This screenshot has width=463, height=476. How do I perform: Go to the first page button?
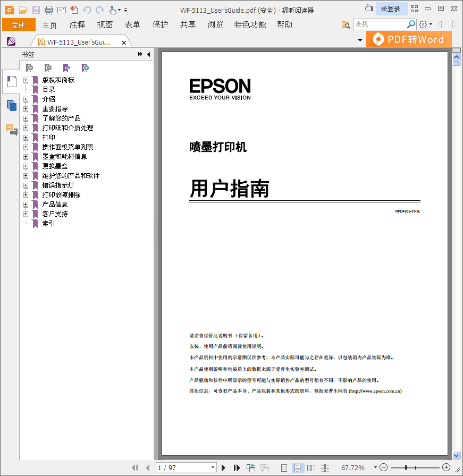(x=134, y=468)
